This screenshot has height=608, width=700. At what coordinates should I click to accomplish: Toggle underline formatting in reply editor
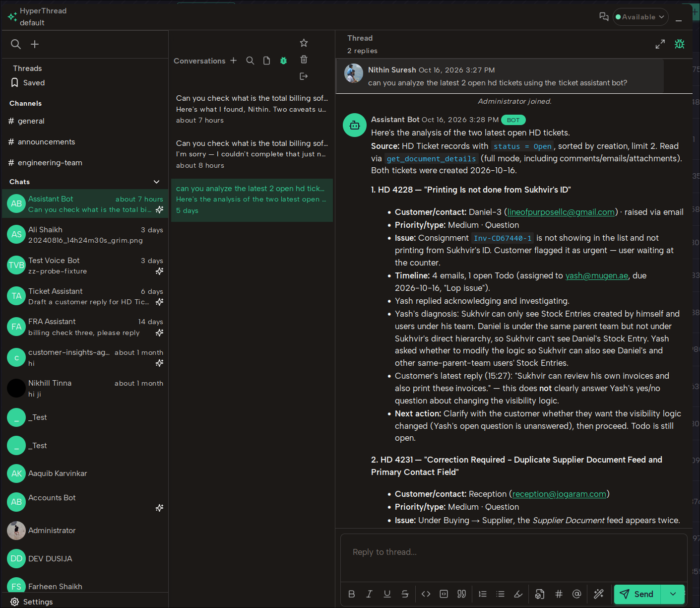point(387,594)
